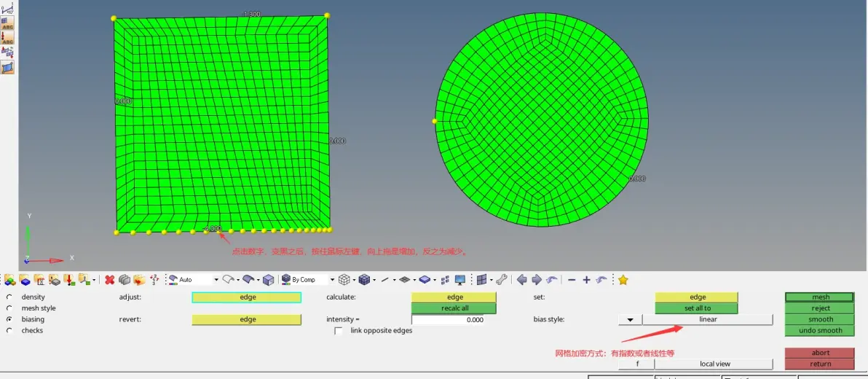868x379 pixels.
Task: Click the shaded cube icon before By Comp
Action: pyautogui.click(x=268, y=280)
